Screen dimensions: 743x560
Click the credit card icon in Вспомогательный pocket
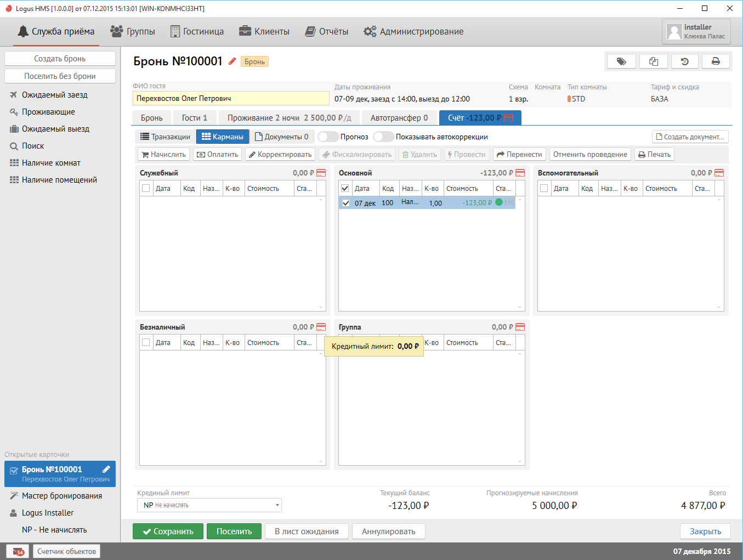719,173
